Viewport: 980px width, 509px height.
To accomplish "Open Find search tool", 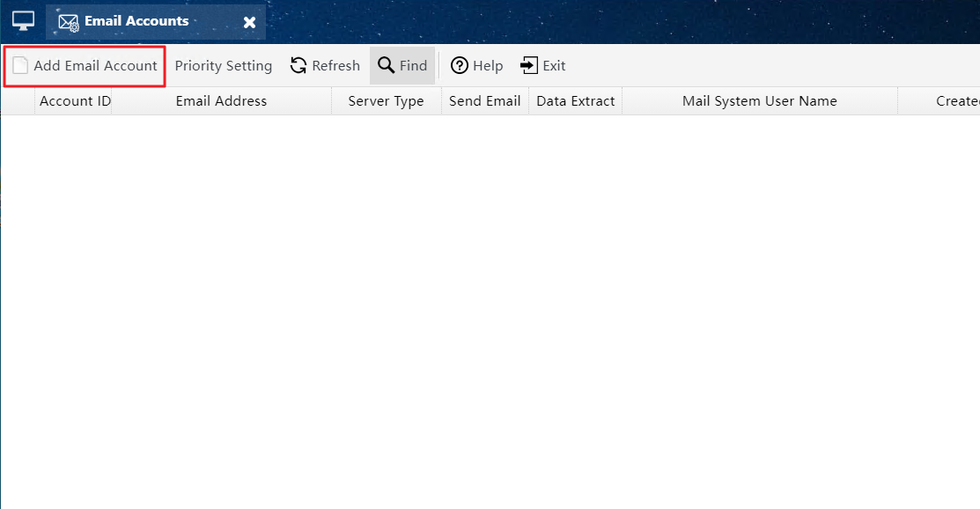I will (402, 66).
